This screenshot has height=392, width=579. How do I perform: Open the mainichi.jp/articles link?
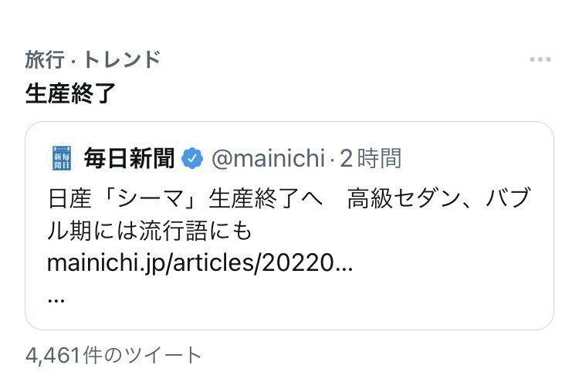[199, 263]
